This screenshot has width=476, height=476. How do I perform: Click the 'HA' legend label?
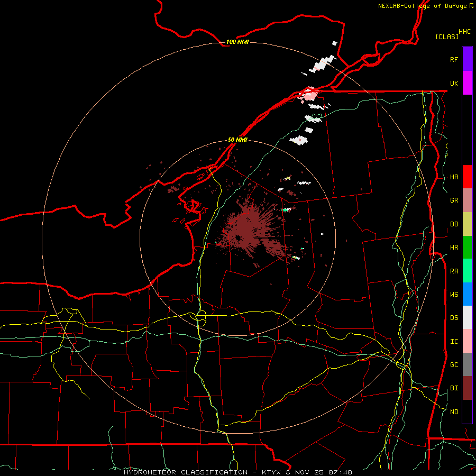point(454,177)
